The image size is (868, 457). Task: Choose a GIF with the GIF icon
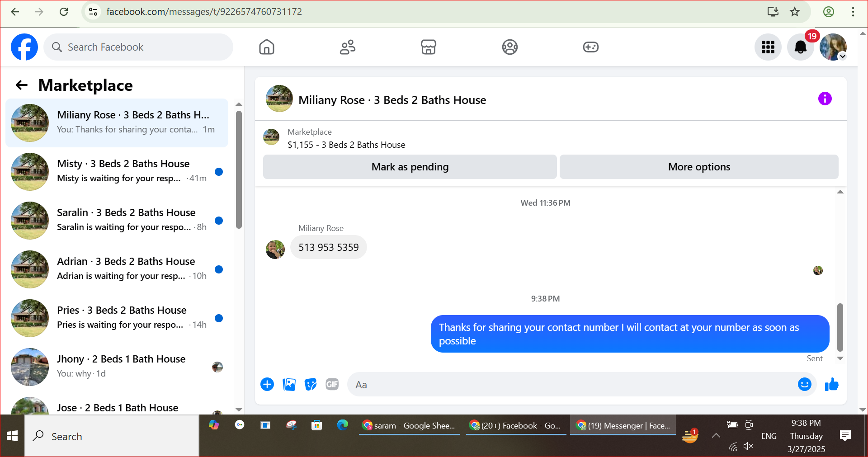pyautogui.click(x=332, y=384)
